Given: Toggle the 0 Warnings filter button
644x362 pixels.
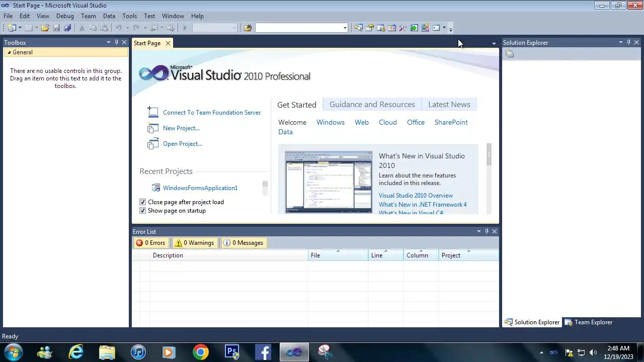Looking at the screenshot, I should [x=195, y=243].
